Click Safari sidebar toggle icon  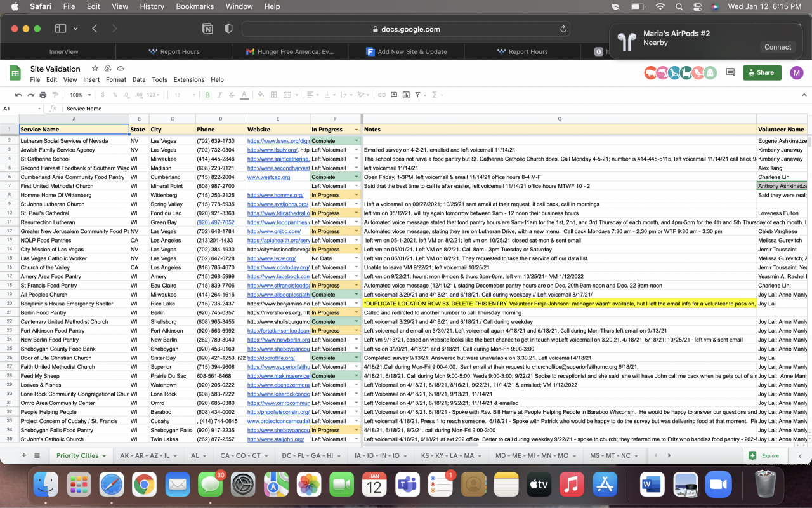tap(61, 29)
